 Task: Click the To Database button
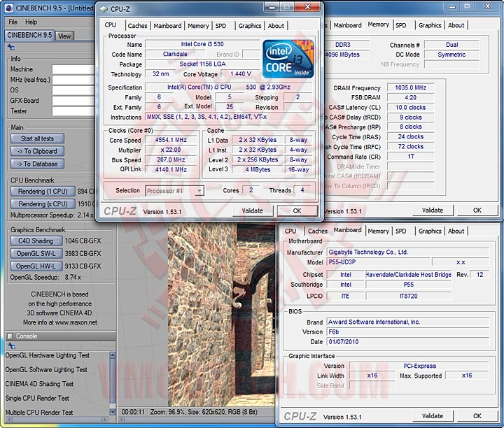pyautogui.click(x=37, y=164)
